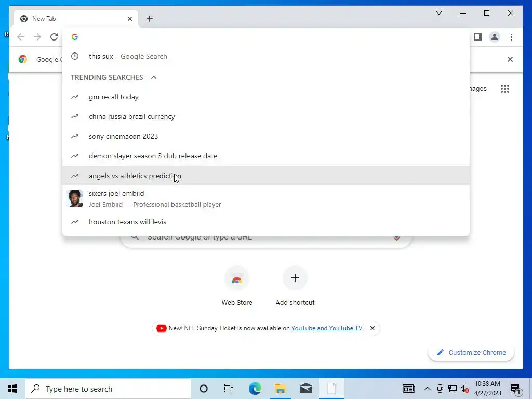Select 'china russia brazil currency' suggestion
Screen dimensions: 532x399
[266, 117]
